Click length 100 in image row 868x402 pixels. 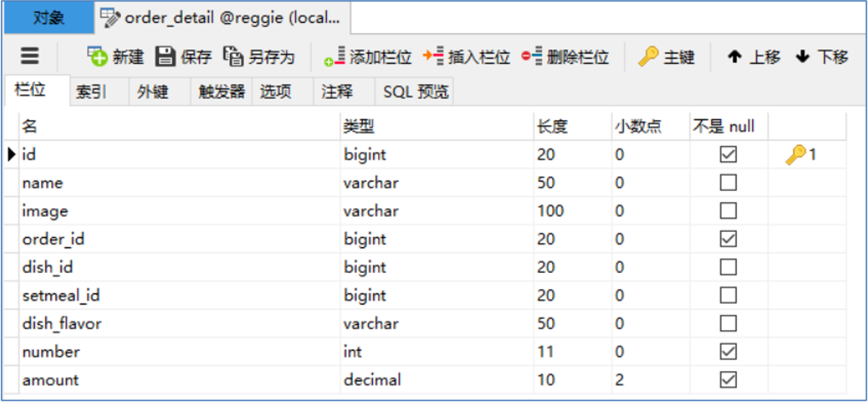click(x=573, y=210)
